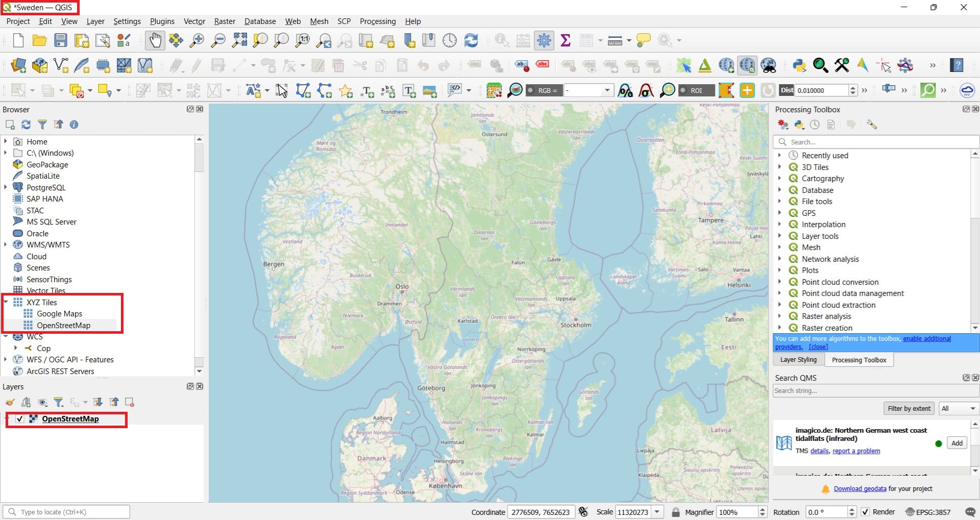Open the RGB band set combo box
980x520 pixels.
tap(588, 90)
